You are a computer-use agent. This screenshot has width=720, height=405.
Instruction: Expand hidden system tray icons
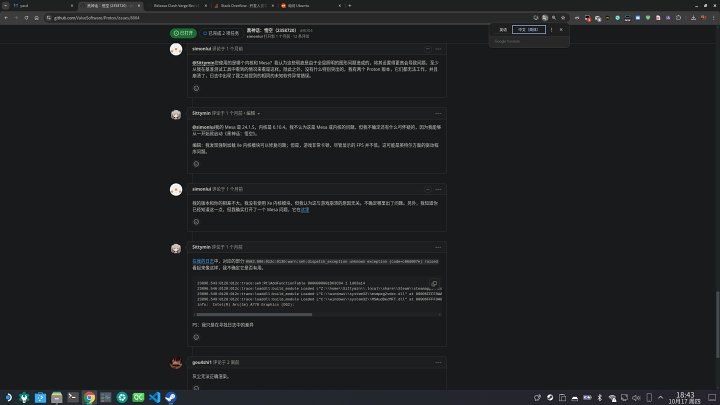(x=660, y=398)
